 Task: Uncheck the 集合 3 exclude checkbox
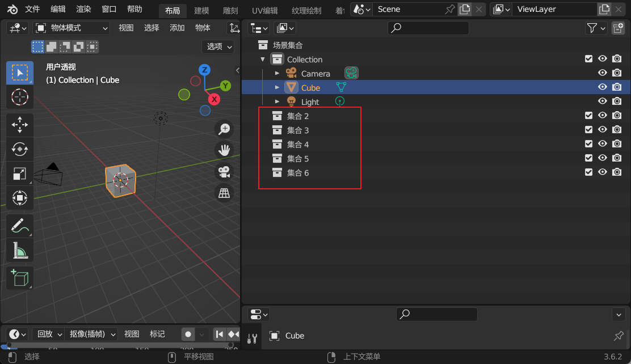[588, 130]
